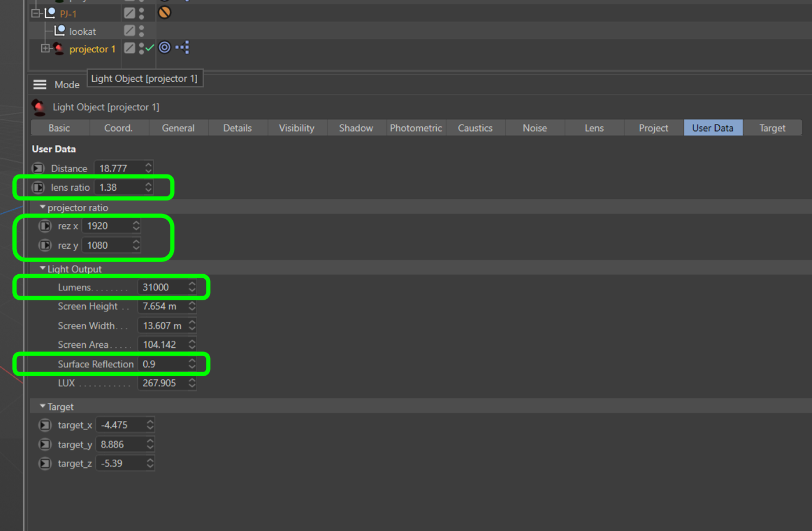Image resolution: width=812 pixels, height=531 pixels.
Task: Toggle the layer square for PJ-1
Action: (129, 13)
